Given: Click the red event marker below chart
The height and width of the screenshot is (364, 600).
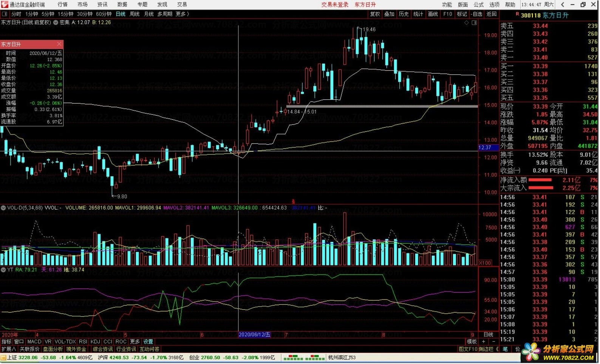Looking at the screenshot, I should click(293, 202).
